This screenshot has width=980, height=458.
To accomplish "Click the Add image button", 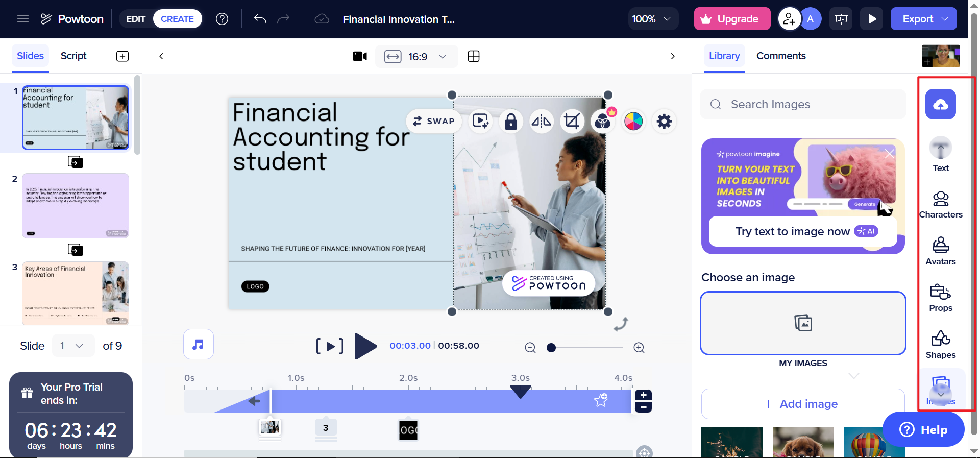I will [x=803, y=404].
